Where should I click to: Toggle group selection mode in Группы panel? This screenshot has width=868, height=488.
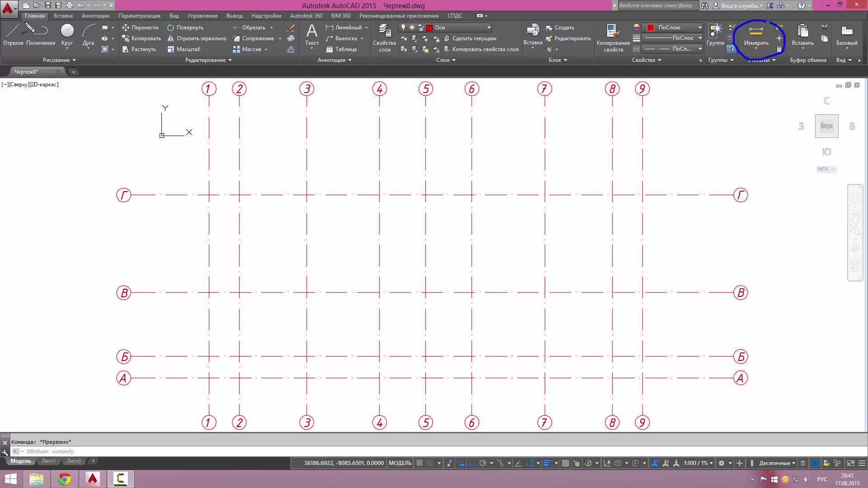pos(731,49)
